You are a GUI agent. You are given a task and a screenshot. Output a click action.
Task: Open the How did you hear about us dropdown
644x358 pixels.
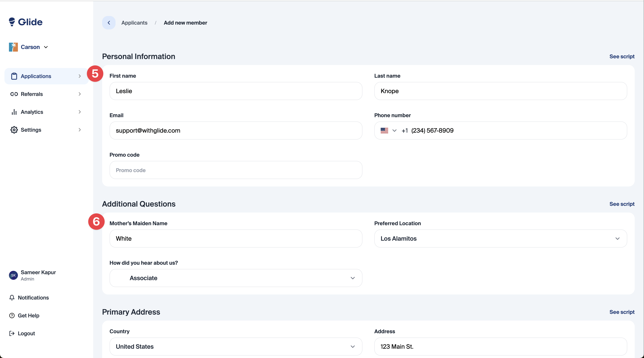click(x=353, y=278)
